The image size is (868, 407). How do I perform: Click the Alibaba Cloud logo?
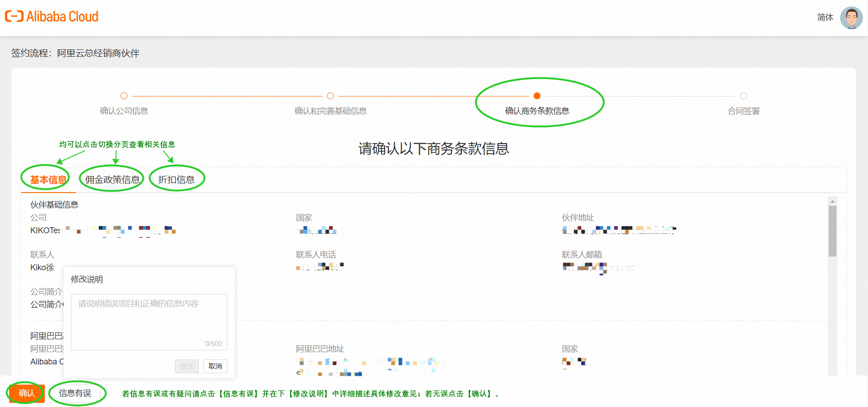(x=52, y=16)
